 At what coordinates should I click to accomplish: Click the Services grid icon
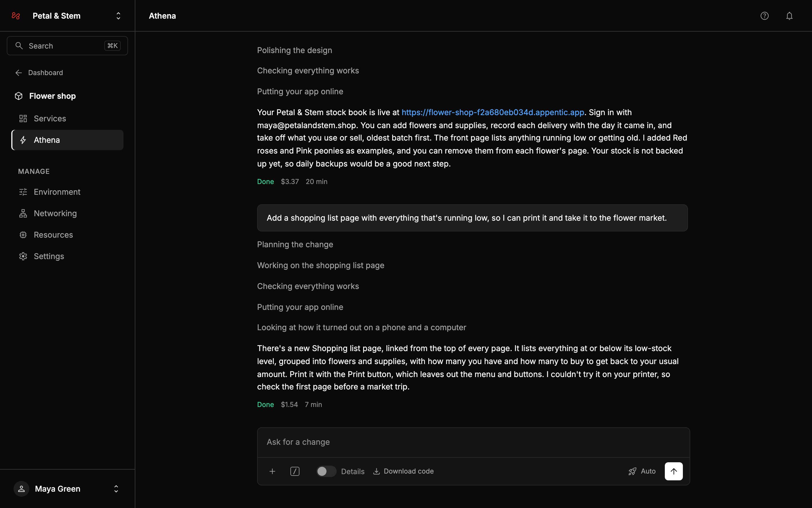tap(23, 119)
